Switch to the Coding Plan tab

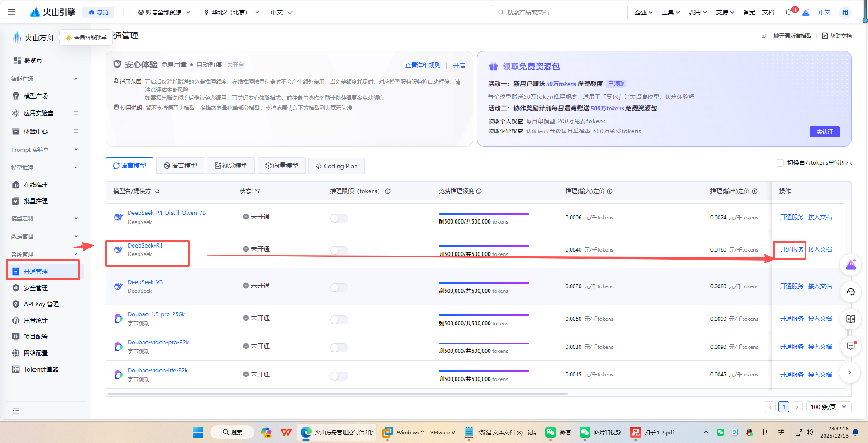pyautogui.click(x=336, y=166)
